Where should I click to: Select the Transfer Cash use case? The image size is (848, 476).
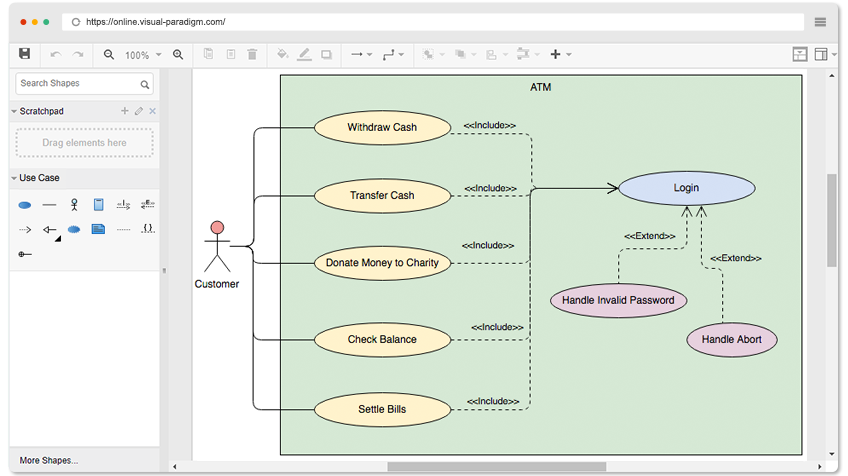coord(382,195)
